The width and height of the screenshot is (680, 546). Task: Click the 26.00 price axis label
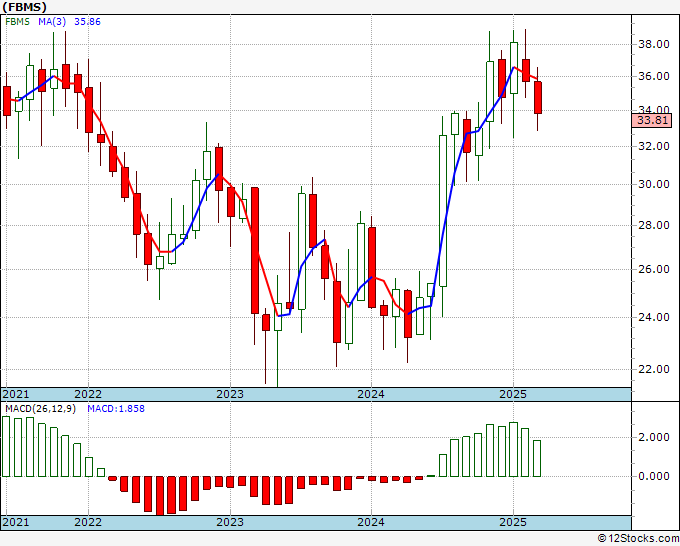click(x=653, y=269)
